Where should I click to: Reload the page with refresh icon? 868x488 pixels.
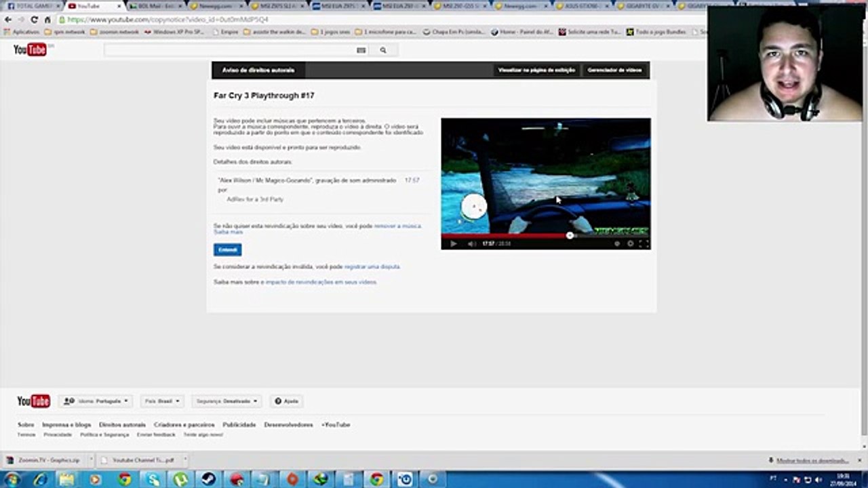click(x=34, y=20)
